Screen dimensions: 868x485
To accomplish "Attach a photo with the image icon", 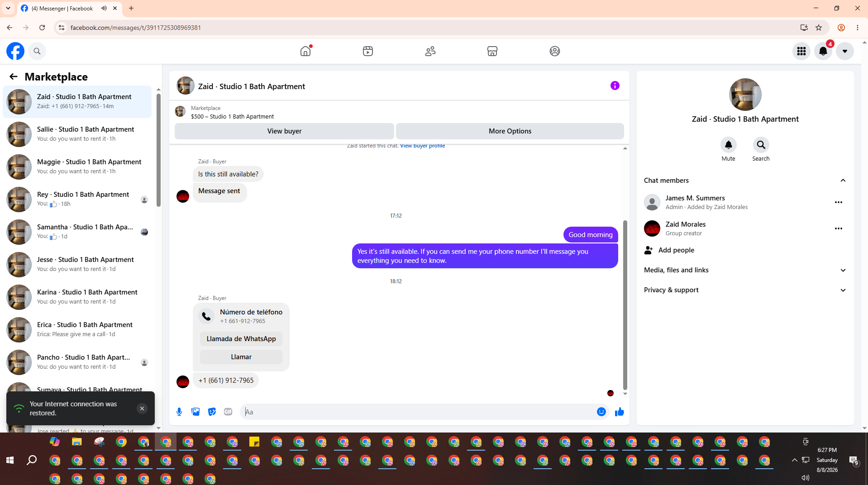I will click(x=196, y=412).
